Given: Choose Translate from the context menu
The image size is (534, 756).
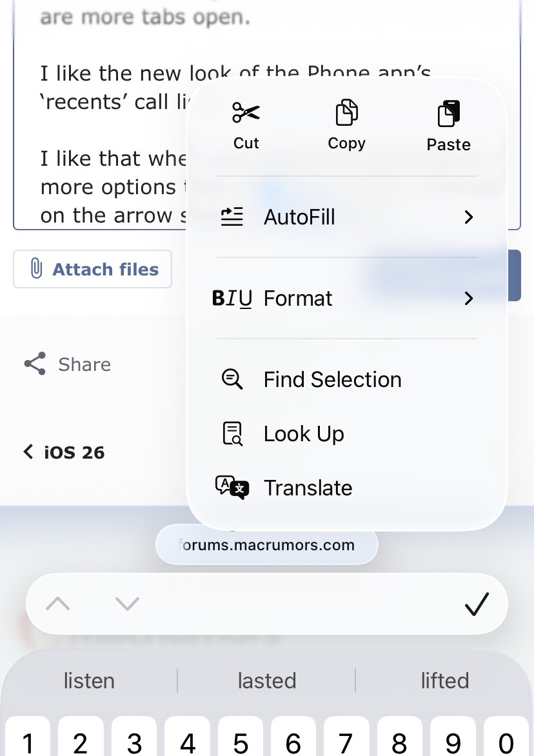Looking at the screenshot, I should click(x=308, y=488).
